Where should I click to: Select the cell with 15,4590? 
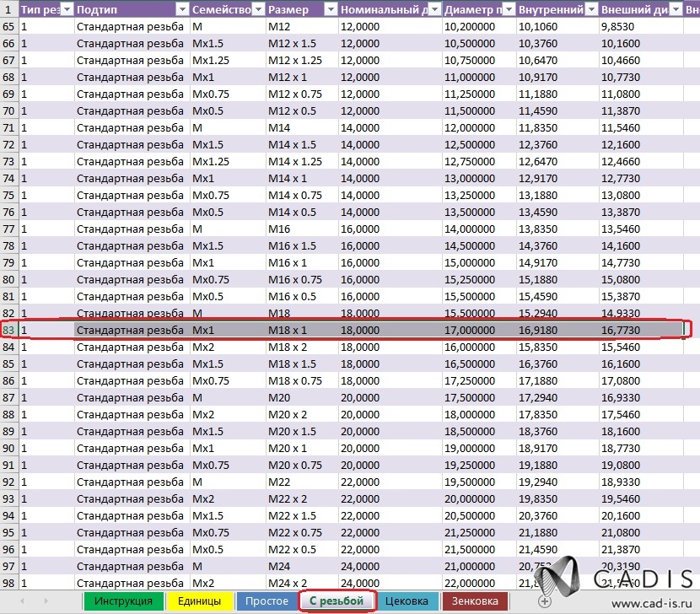pyautogui.click(x=557, y=297)
